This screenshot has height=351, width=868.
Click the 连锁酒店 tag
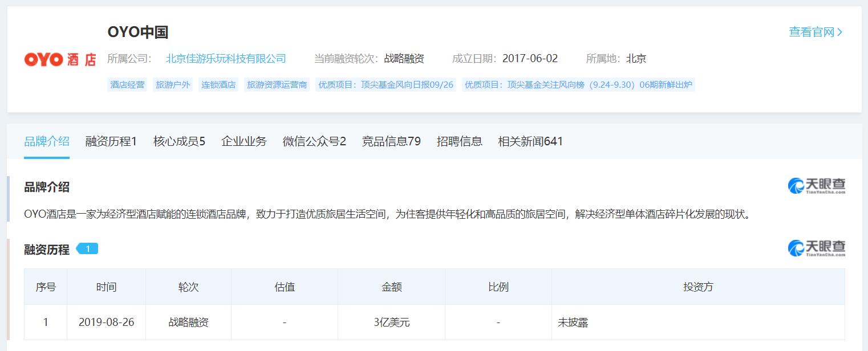click(x=218, y=84)
